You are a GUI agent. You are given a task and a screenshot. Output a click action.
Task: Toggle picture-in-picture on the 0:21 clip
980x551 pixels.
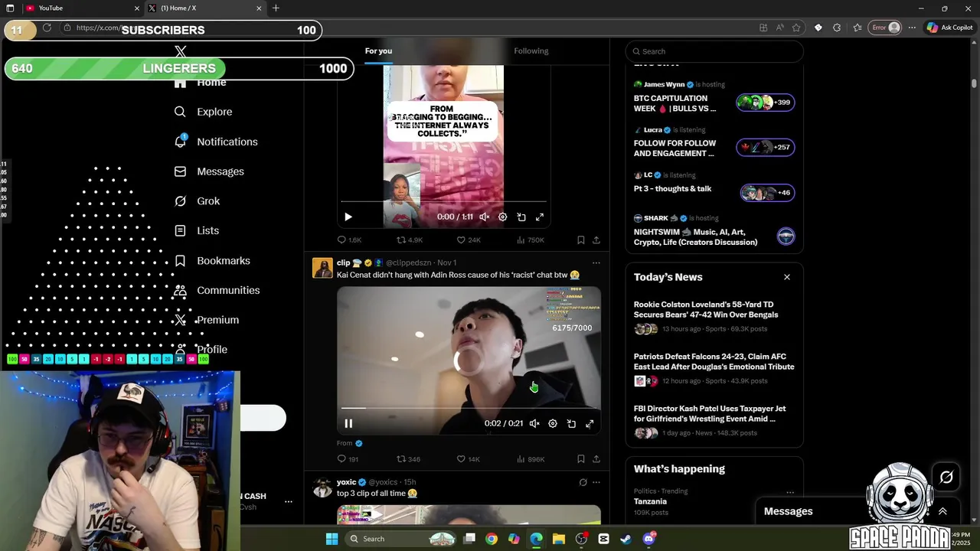pos(571,423)
